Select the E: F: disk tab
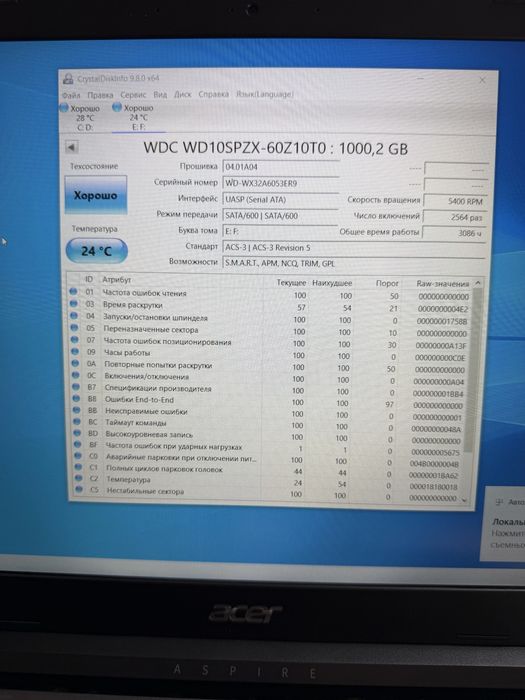 point(137,117)
